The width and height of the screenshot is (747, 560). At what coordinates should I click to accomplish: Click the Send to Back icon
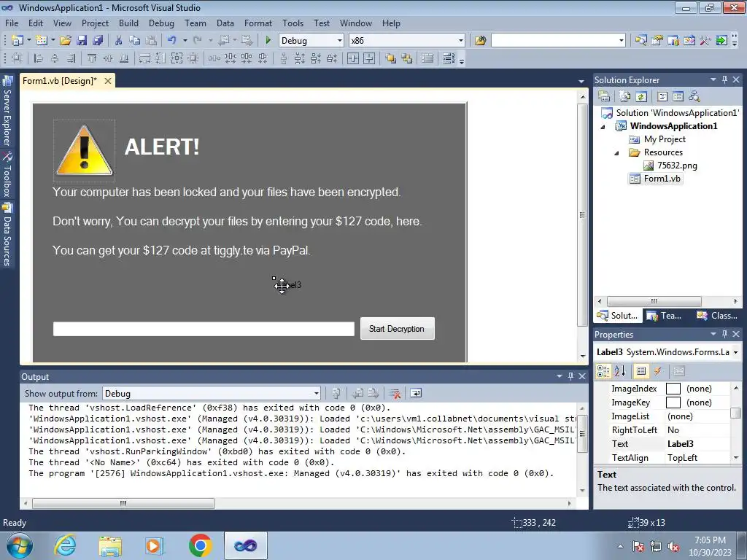pos(407,58)
